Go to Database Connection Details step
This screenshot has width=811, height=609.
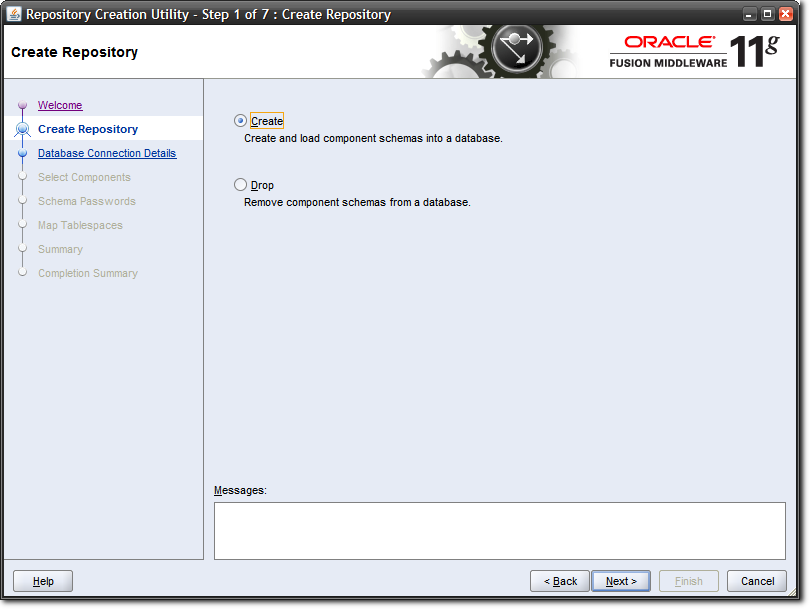point(107,153)
